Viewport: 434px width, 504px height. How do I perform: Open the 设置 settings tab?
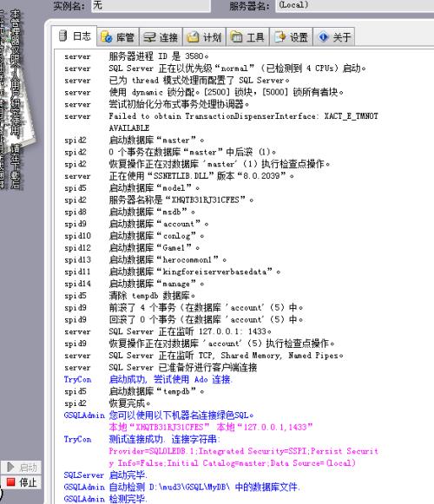click(291, 37)
